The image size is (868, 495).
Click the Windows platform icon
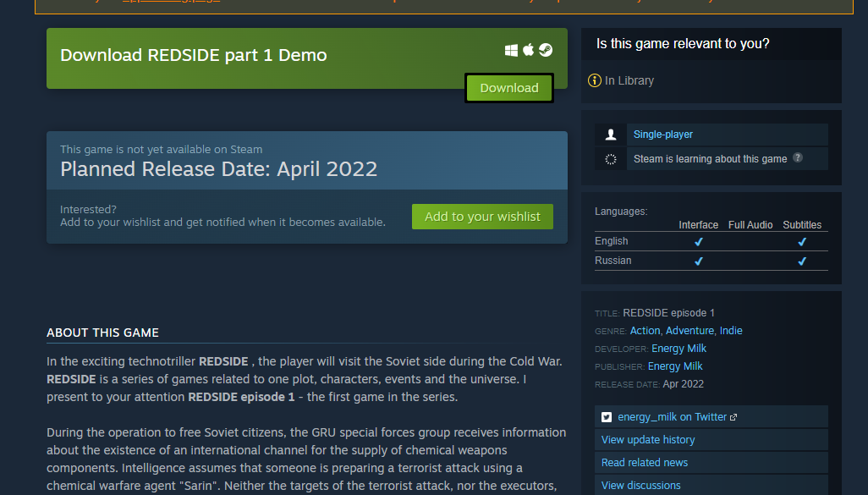tap(512, 51)
